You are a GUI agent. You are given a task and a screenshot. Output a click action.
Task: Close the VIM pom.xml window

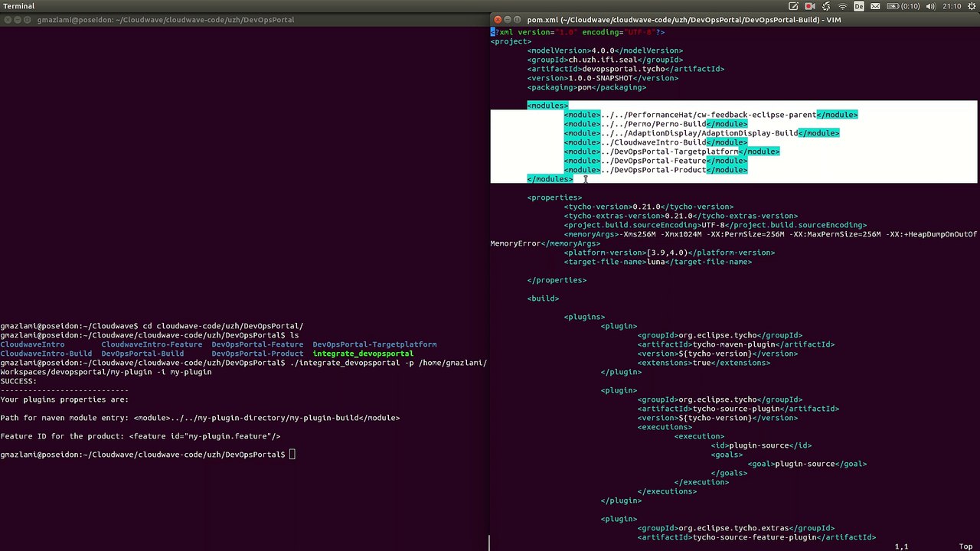tap(498, 20)
